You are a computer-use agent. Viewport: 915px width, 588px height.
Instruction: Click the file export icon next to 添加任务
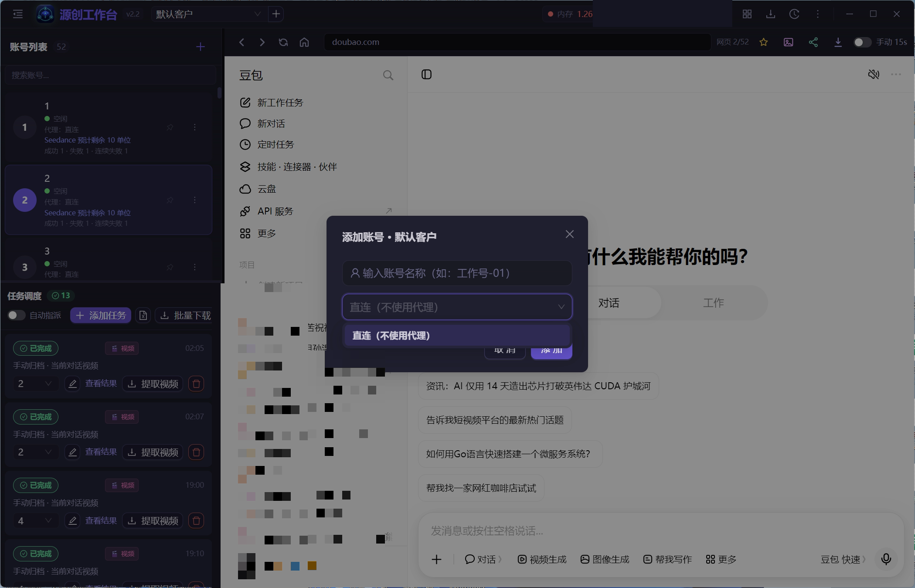[x=143, y=316]
